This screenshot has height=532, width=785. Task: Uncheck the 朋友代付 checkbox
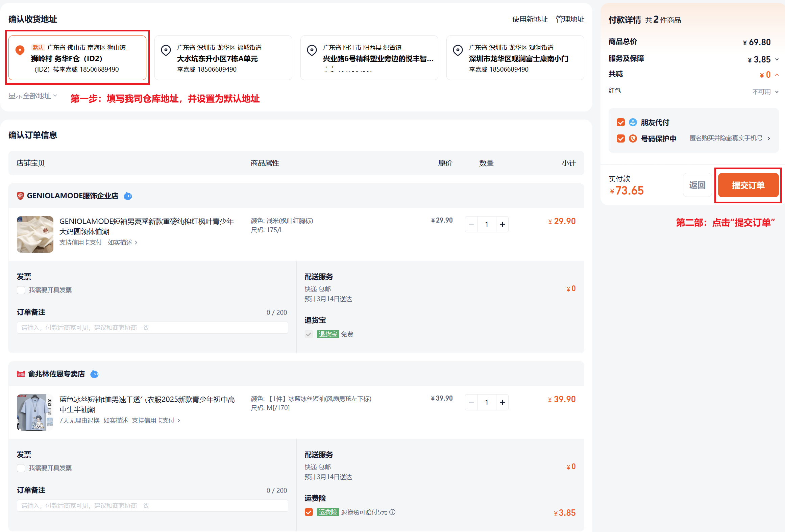tap(620, 122)
